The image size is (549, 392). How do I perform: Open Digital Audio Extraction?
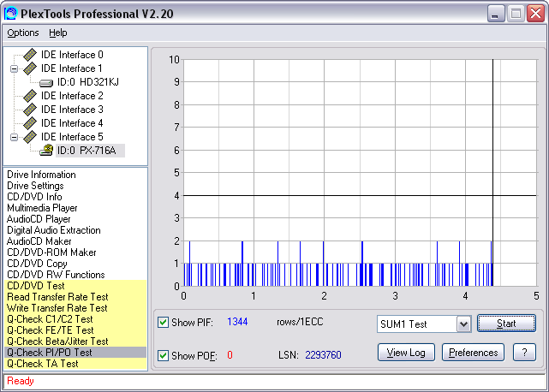click(x=54, y=230)
